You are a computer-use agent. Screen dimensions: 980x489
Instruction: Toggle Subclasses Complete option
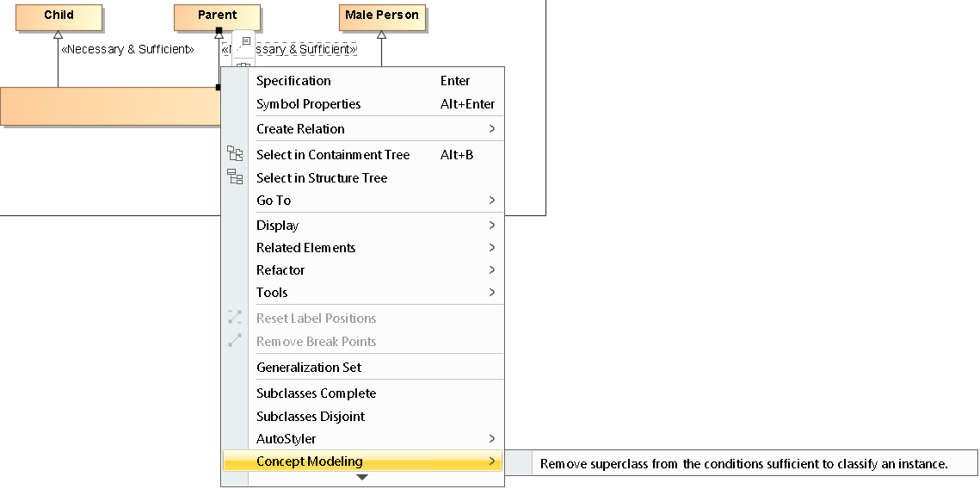pos(316,393)
